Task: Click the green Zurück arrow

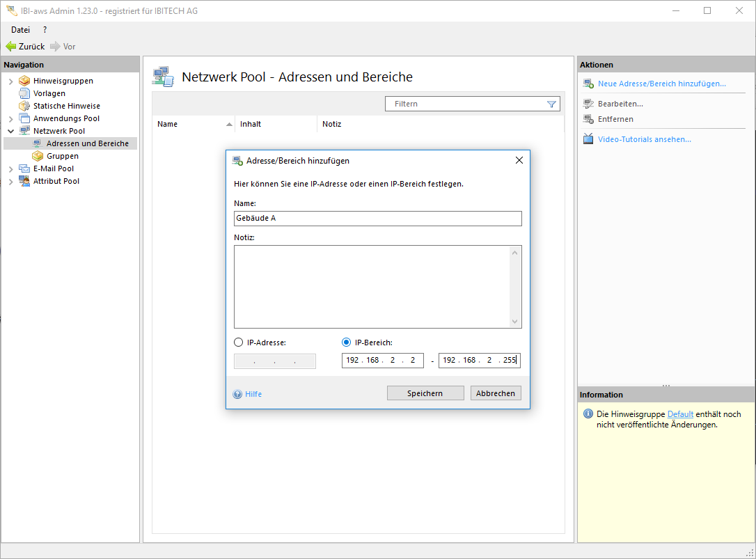Action: click(11, 47)
